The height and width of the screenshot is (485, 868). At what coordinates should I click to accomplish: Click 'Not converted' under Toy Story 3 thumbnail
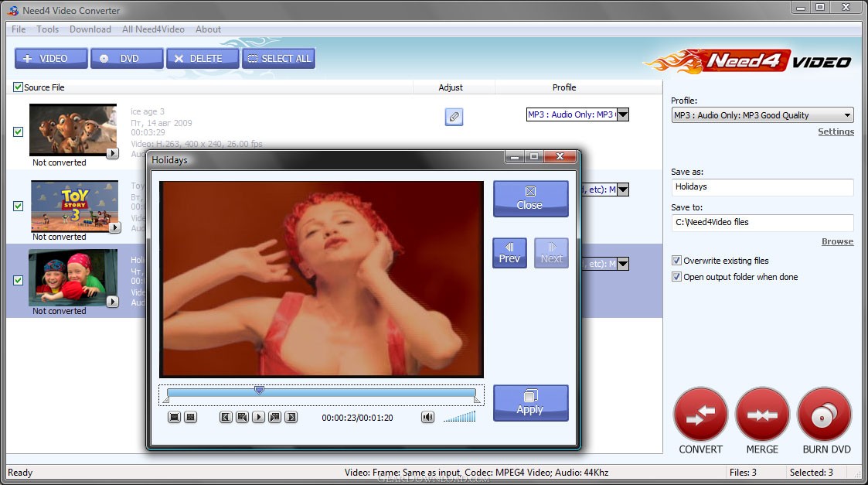click(60, 237)
